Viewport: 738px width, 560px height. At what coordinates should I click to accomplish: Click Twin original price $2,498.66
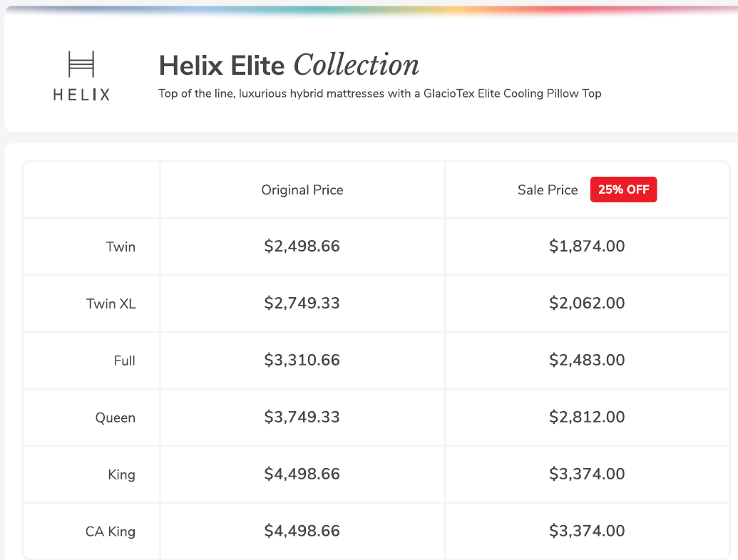(x=302, y=247)
